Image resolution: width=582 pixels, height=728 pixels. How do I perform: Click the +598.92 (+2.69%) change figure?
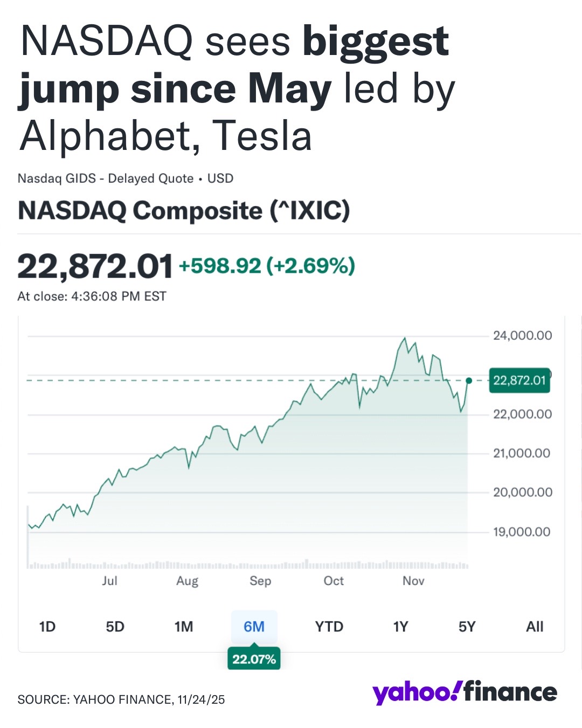(x=267, y=266)
